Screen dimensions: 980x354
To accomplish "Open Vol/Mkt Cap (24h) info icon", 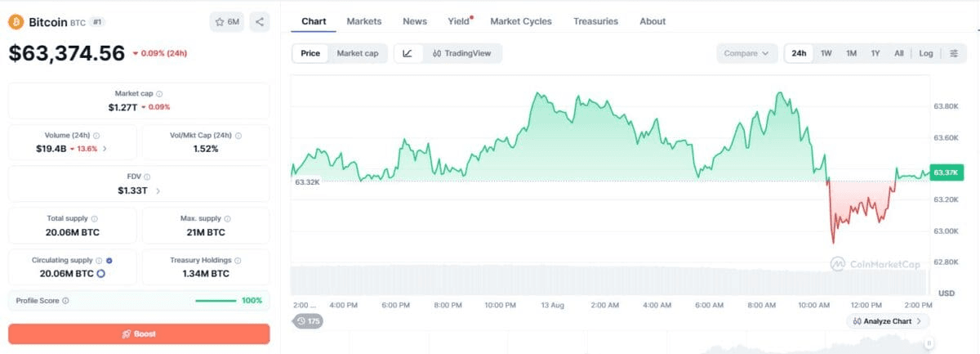I will tap(238, 136).
